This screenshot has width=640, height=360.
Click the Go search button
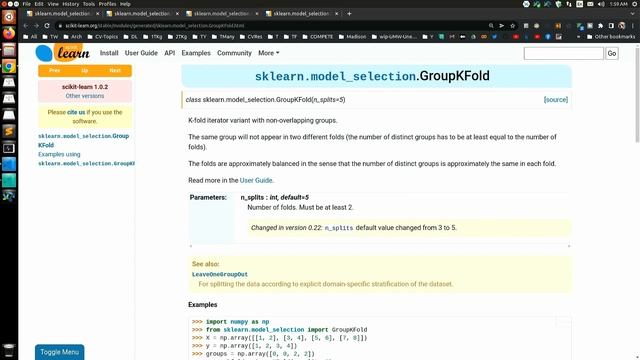coord(611,53)
